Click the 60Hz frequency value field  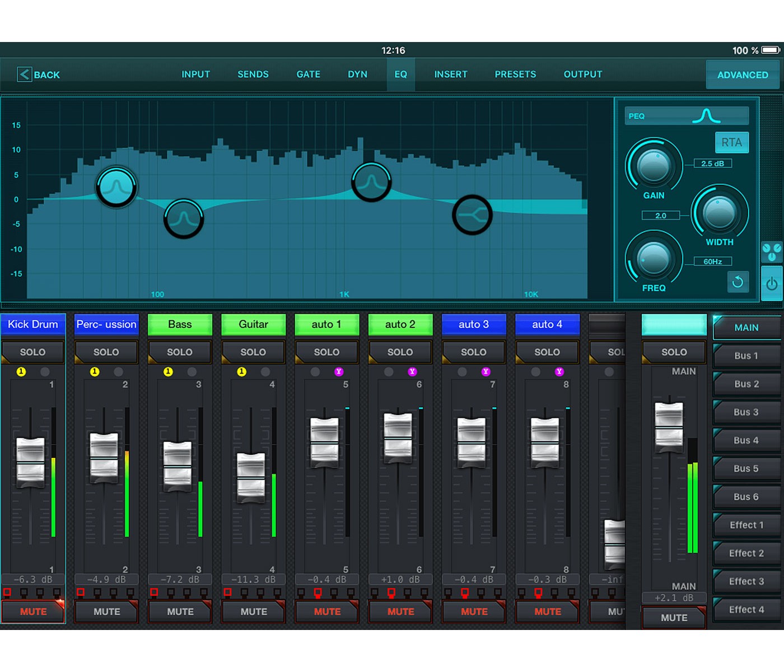point(712,262)
